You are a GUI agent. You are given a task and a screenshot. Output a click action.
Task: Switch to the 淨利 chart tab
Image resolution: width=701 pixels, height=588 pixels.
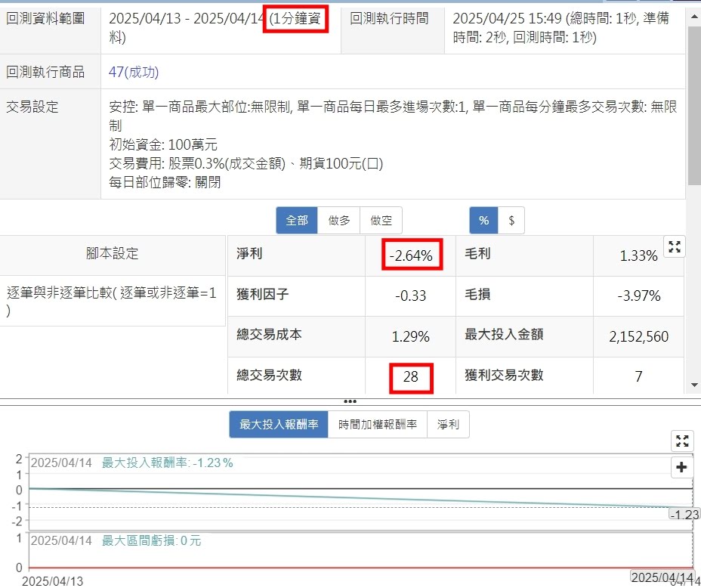pos(448,425)
